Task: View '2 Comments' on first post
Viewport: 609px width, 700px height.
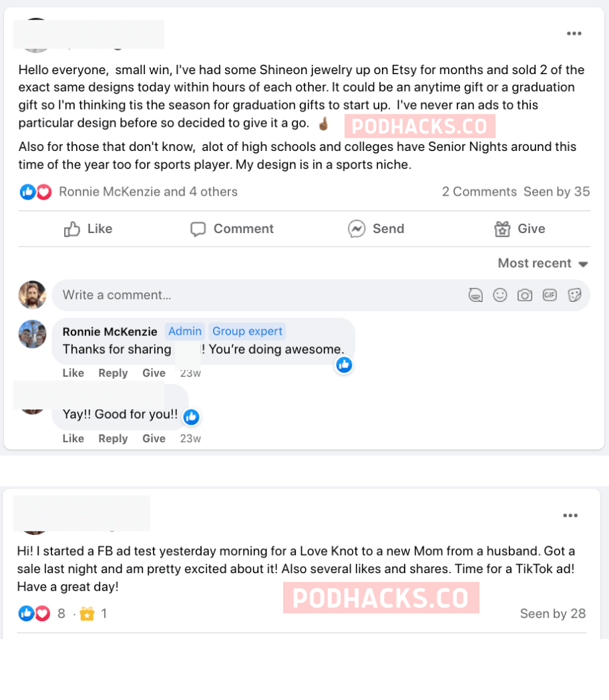Action: (479, 192)
